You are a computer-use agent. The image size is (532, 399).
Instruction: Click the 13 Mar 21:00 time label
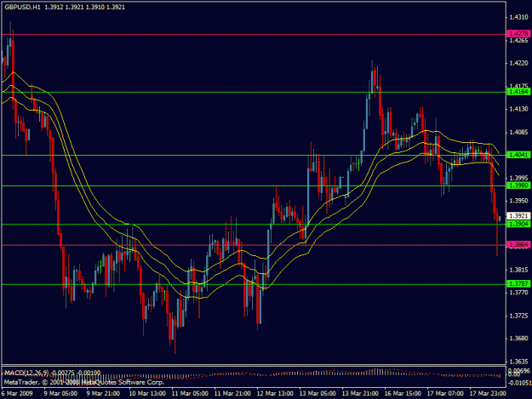pos(360,393)
